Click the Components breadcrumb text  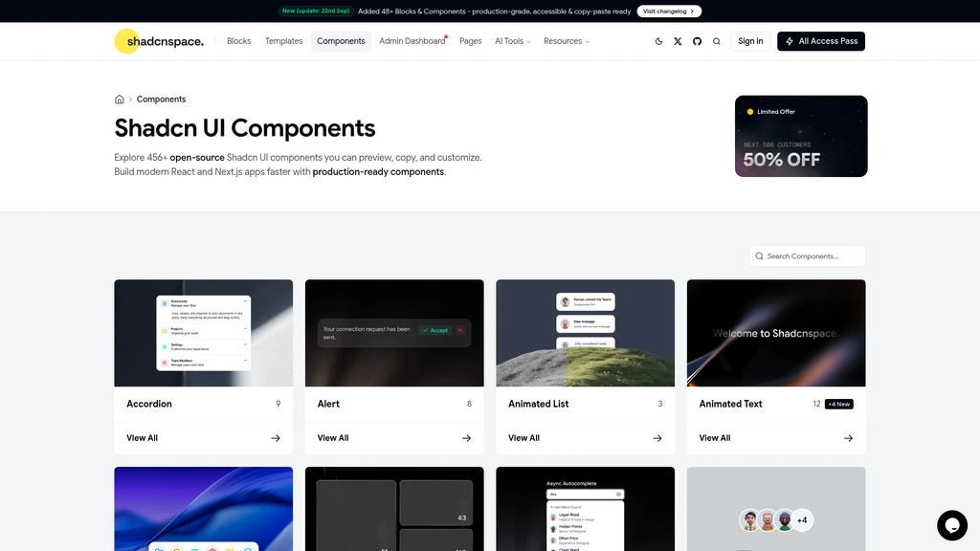click(x=161, y=99)
